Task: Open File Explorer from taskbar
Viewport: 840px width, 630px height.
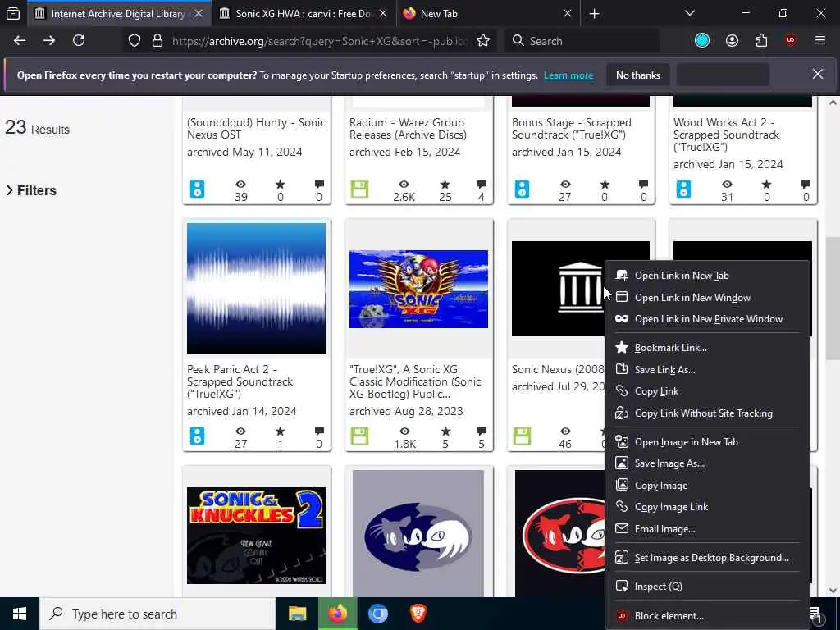Action: (x=297, y=614)
